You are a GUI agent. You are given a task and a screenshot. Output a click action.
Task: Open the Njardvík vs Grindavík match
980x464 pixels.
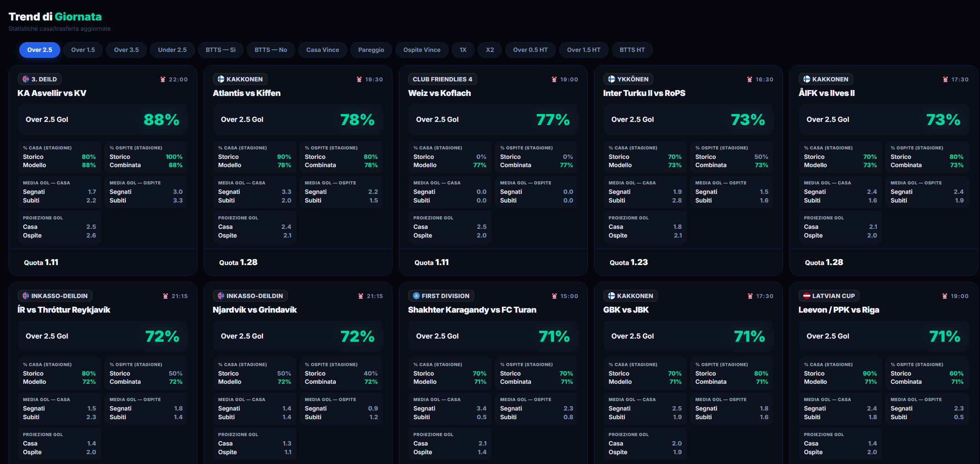[x=255, y=310]
